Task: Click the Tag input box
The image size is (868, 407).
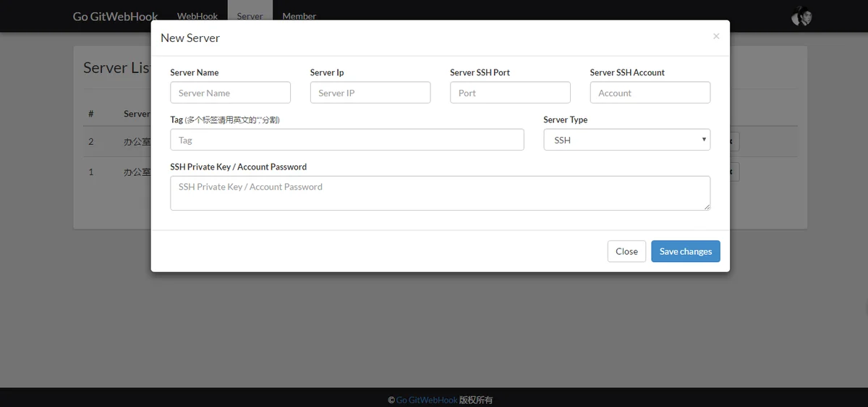Action: coord(347,140)
